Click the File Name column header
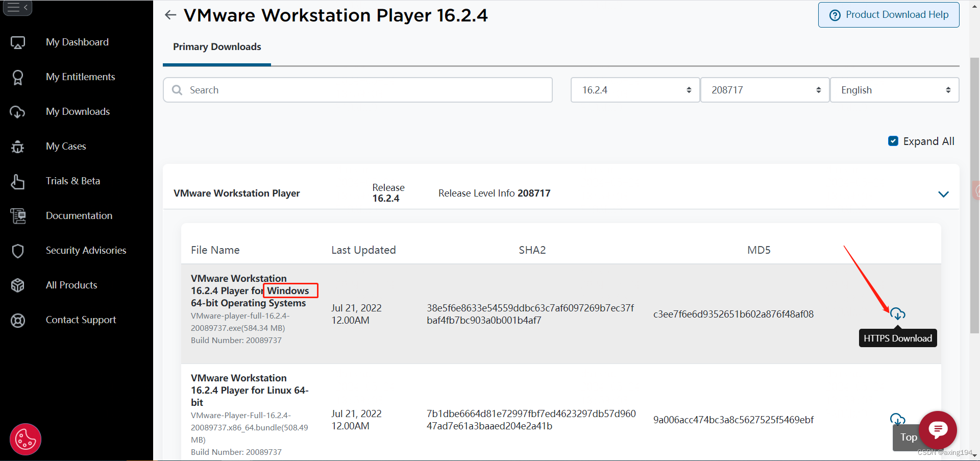The height and width of the screenshot is (461, 980). coord(215,250)
